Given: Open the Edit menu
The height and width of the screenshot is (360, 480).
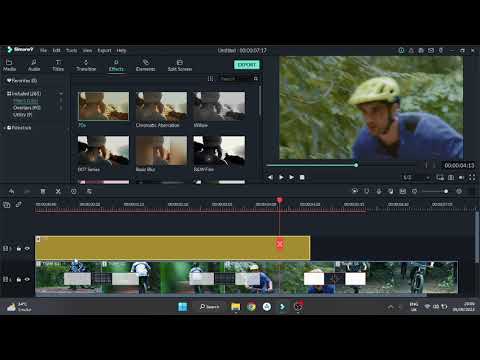Looking at the screenshot, I should point(56,50).
